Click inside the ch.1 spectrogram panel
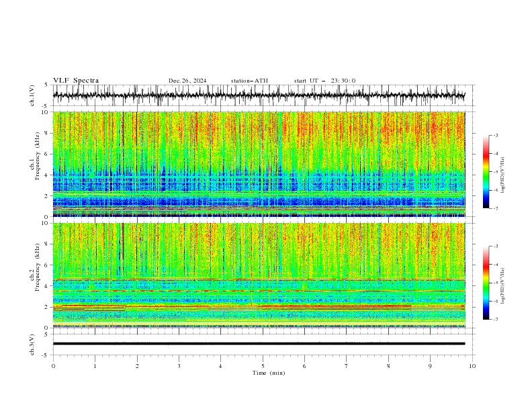532x411 pixels. pos(259,164)
